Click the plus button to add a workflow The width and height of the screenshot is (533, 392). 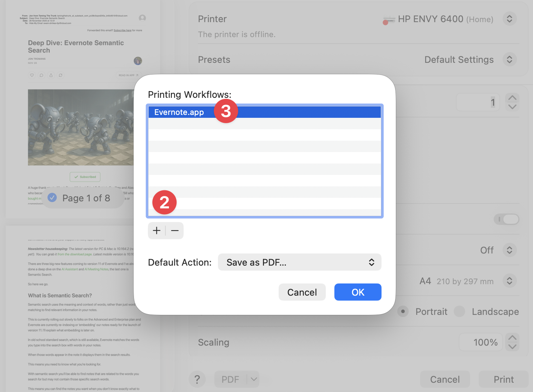click(x=156, y=230)
